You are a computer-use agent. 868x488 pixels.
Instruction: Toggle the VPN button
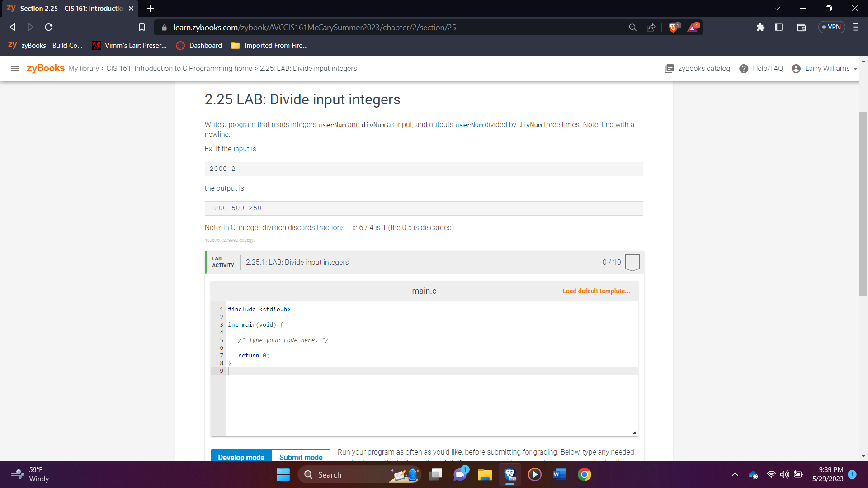coord(831,28)
